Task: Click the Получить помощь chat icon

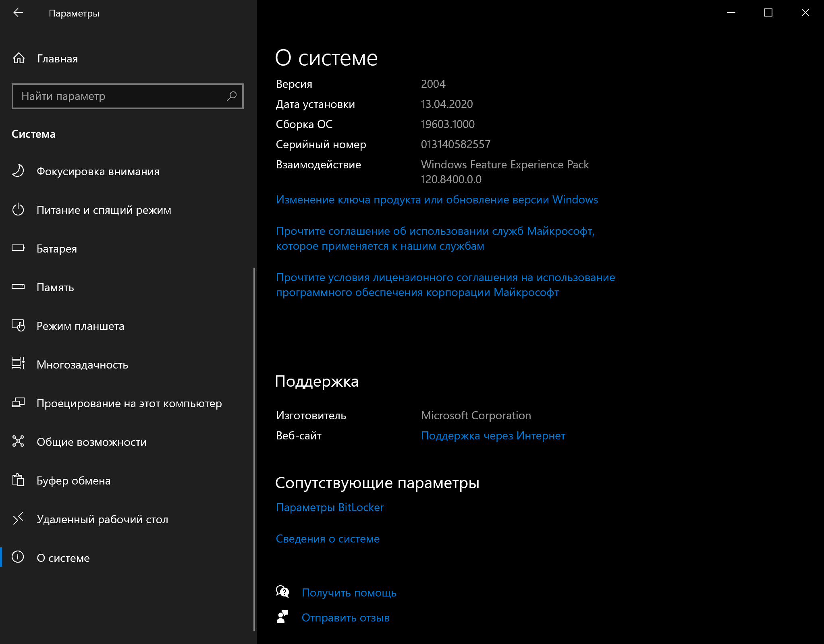Action: [282, 592]
